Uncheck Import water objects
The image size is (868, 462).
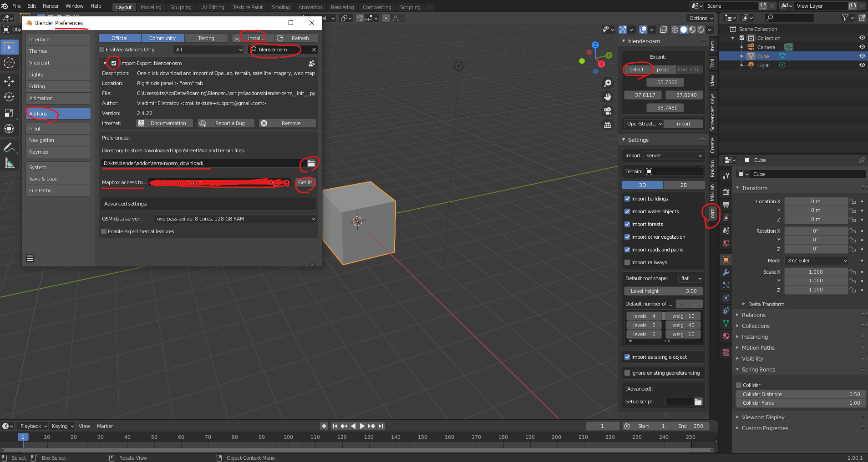click(627, 211)
